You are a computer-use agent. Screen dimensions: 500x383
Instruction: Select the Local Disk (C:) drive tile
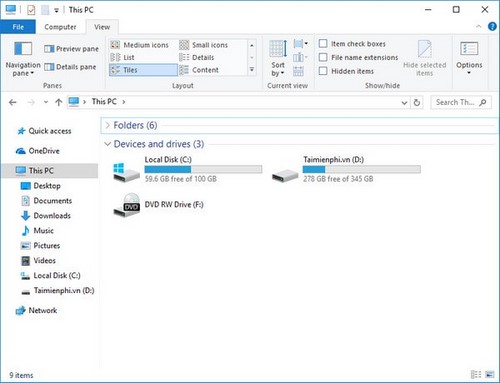coord(187,169)
